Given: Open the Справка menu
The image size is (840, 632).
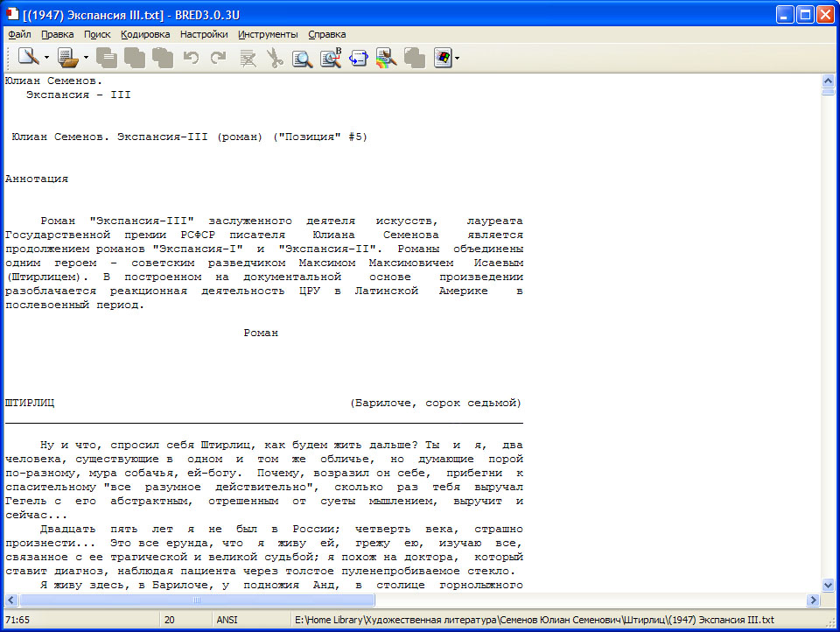Looking at the screenshot, I should coord(326,34).
